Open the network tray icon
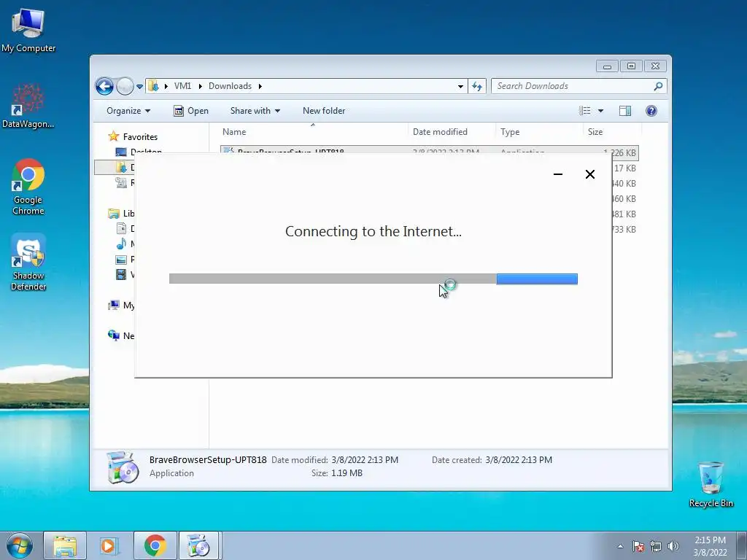This screenshot has width=747, height=560. click(x=656, y=546)
